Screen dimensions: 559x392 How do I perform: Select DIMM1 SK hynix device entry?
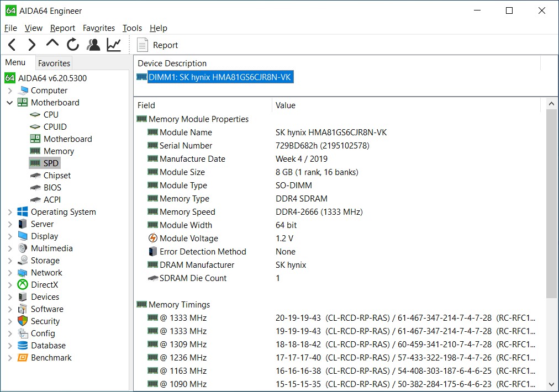pos(219,77)
